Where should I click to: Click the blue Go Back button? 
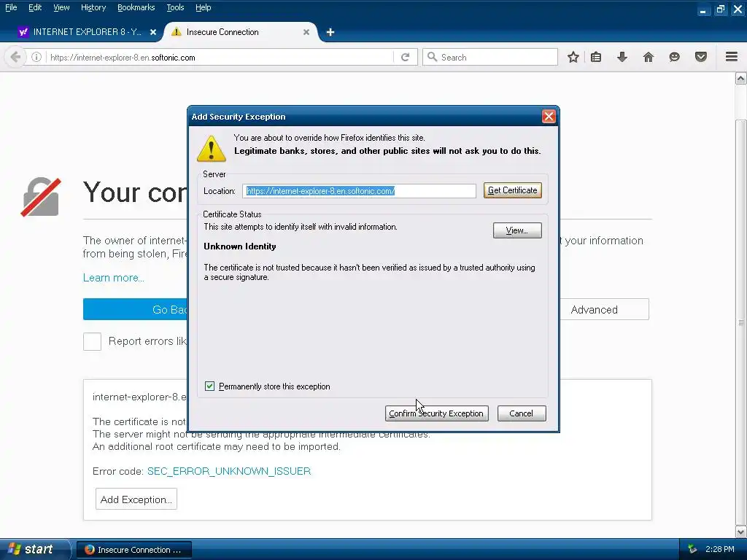coord(135,309)
